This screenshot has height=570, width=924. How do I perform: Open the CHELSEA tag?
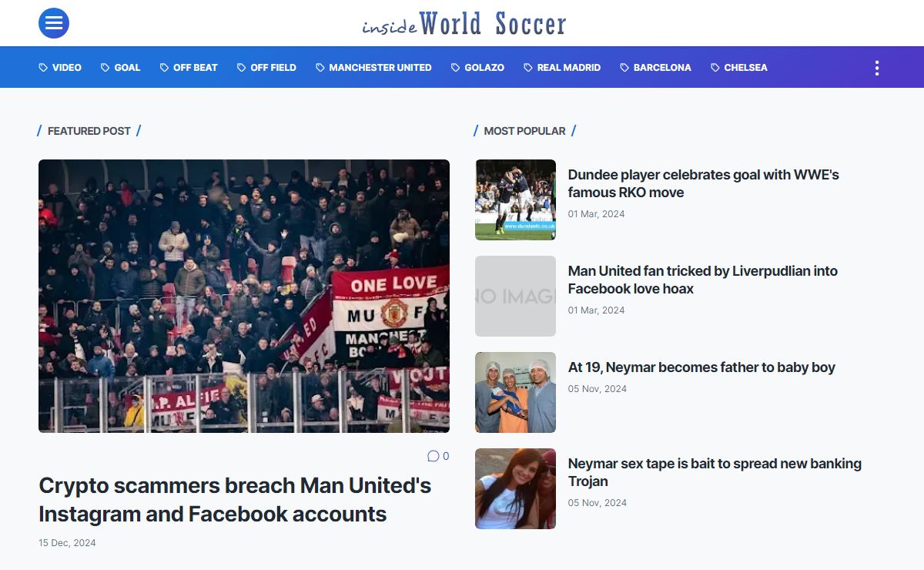[x=739, y=68]
